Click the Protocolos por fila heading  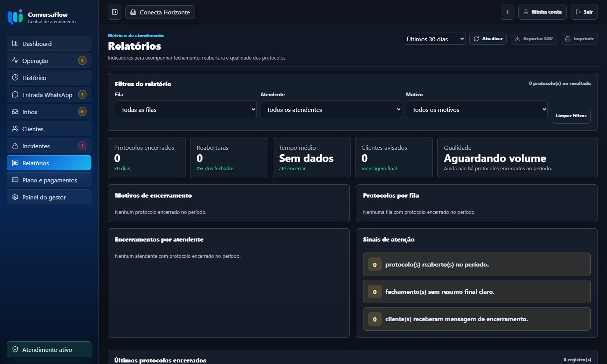(391, 195)
